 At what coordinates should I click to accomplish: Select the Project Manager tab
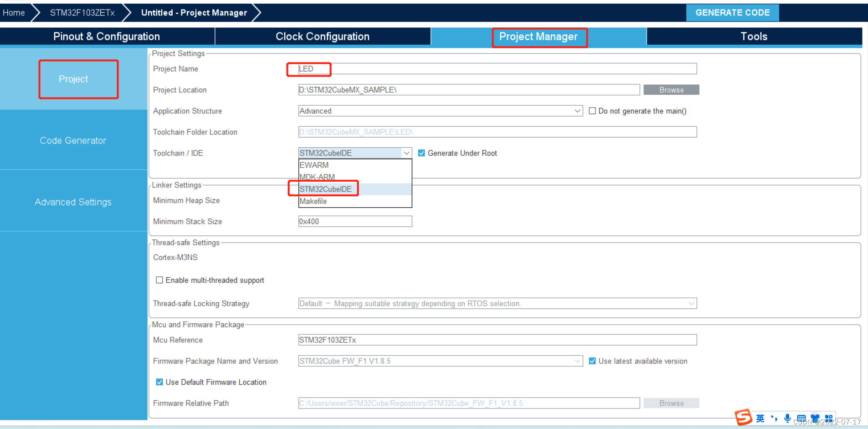coord(538,36)
